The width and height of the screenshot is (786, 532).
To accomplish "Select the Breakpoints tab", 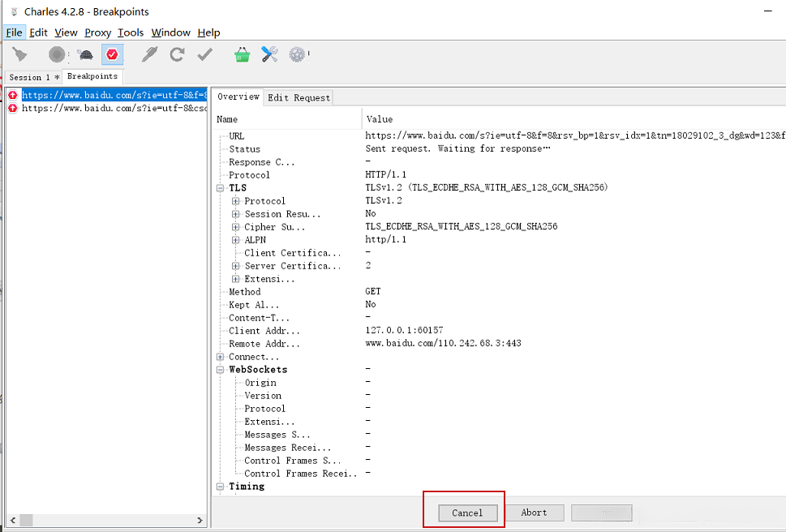I will pos(92,76).
